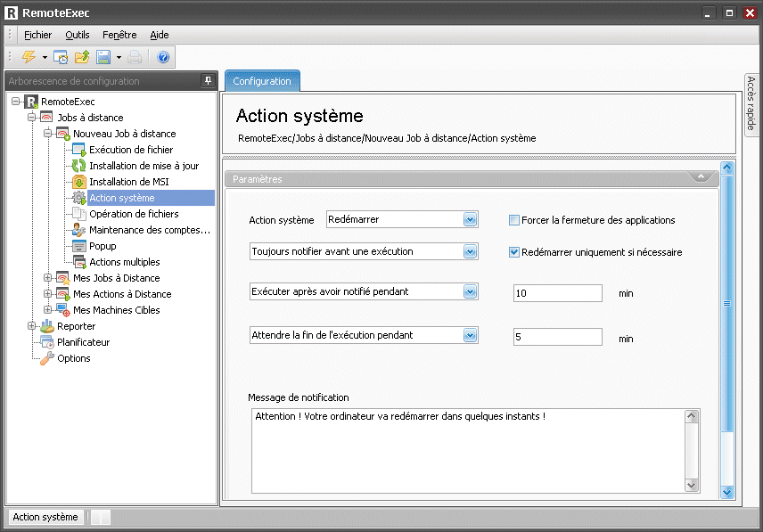Open the lightning bolt button dropdown arrow
Image resolution: width=763 pixels, height=532 pixels.
[x=45, y=57]
